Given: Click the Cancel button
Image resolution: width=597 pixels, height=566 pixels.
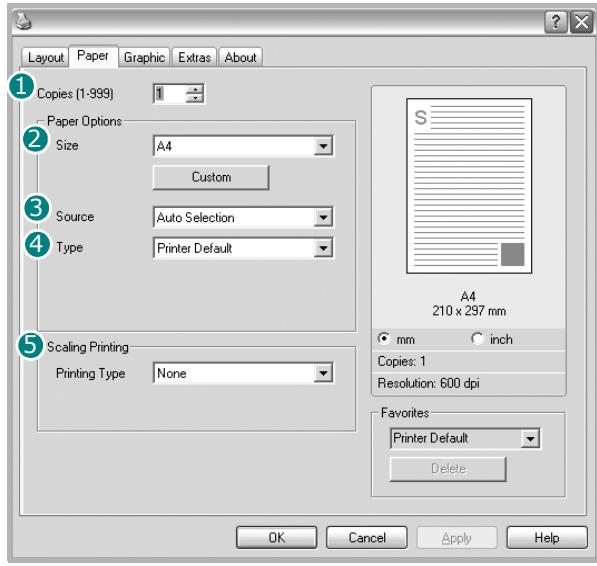Looking at the screenshot, I should [367, 538].
